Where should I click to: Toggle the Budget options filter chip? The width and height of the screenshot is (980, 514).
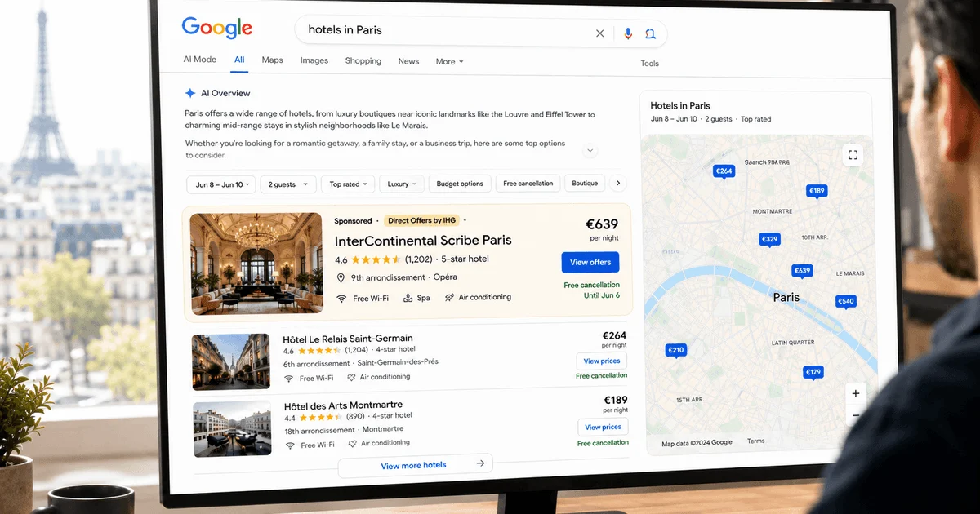(460, 184)
